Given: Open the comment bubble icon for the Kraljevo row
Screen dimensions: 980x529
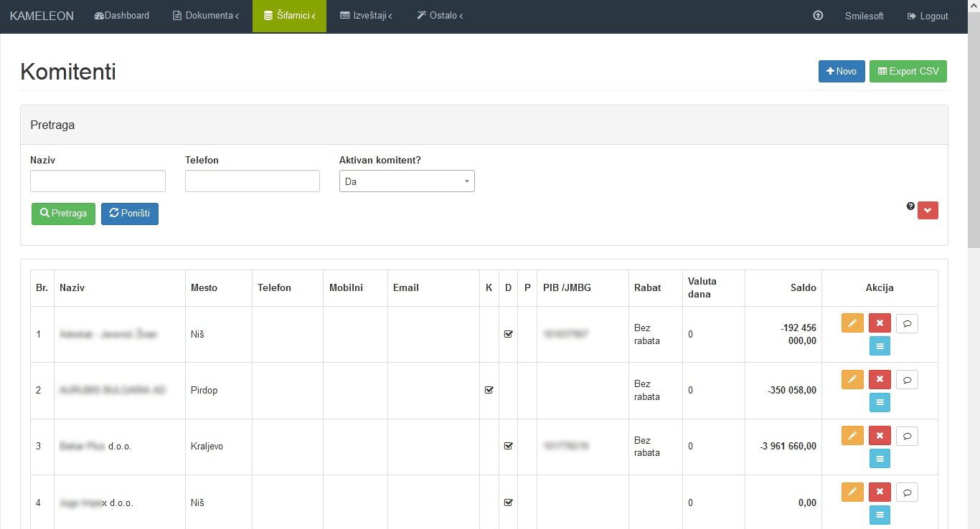Looking at the screenshot, I should tap(907, 436).
